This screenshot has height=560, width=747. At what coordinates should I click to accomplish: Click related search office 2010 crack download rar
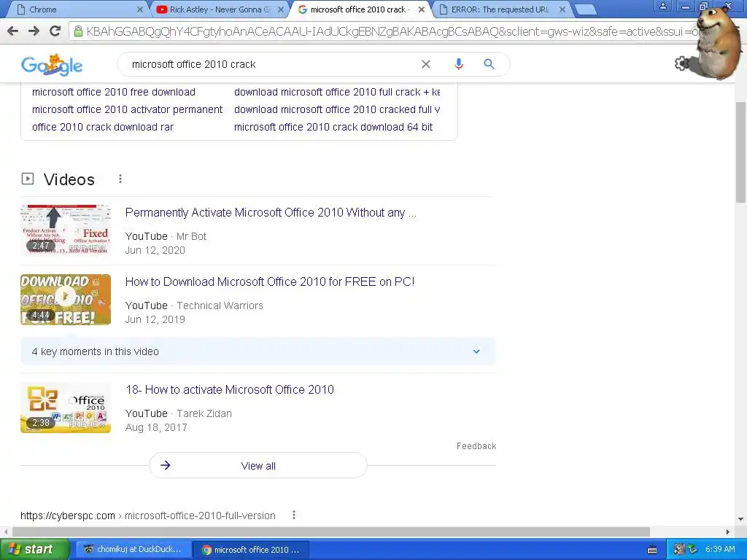pos(102,127)
